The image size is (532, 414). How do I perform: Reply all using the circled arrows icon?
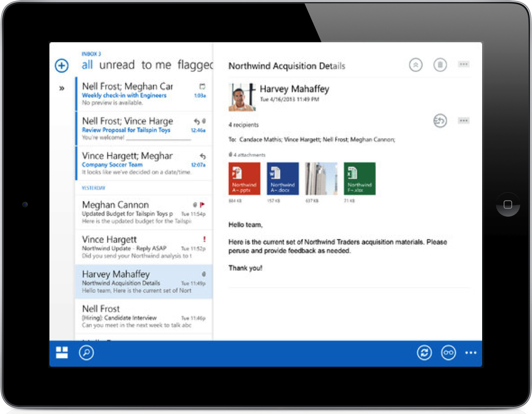click(x=440, y=121)
